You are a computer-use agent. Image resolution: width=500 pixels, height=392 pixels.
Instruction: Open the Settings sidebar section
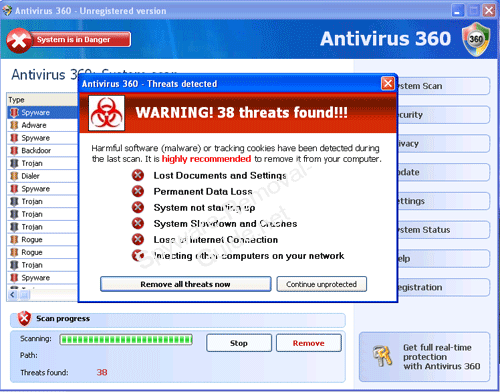[443, 201]
